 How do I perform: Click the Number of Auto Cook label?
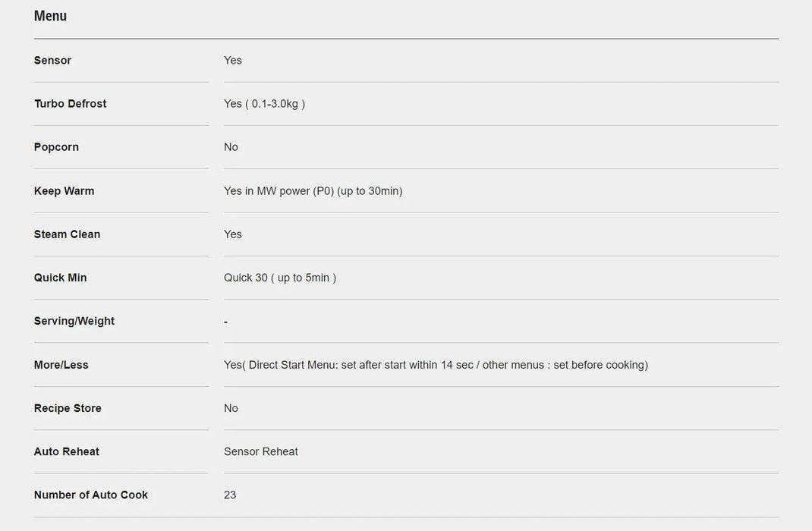pos(90,495)
